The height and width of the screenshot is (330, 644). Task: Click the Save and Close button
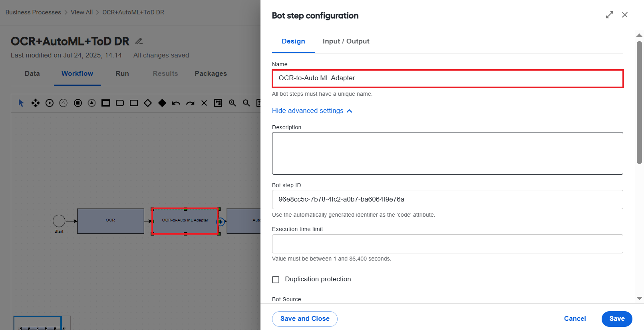tap(305, 319)
